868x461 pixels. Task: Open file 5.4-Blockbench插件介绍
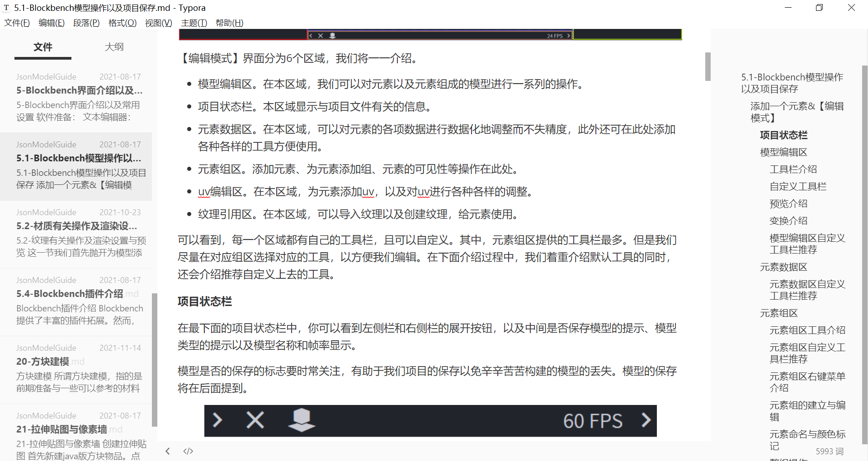point(76,302)
